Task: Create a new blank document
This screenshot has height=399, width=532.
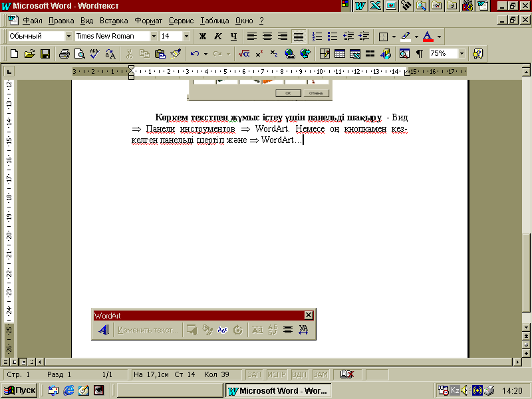Action: tap(14, 54)
